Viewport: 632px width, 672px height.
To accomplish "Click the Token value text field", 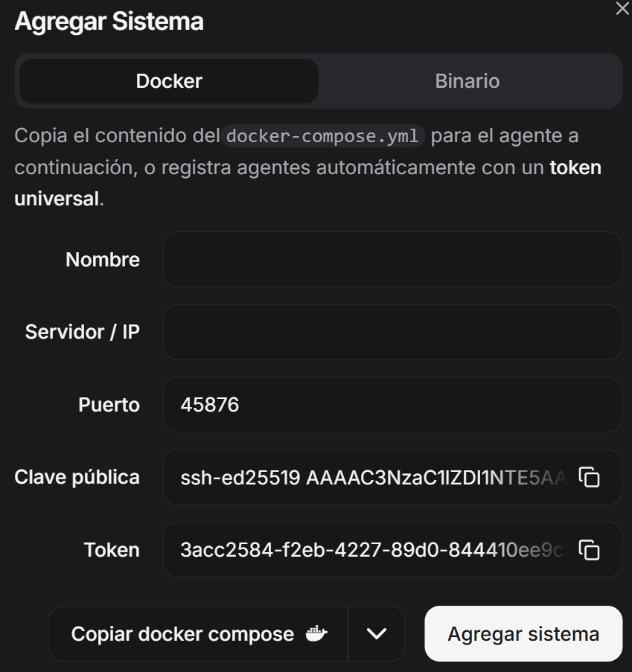I will 372,550.
